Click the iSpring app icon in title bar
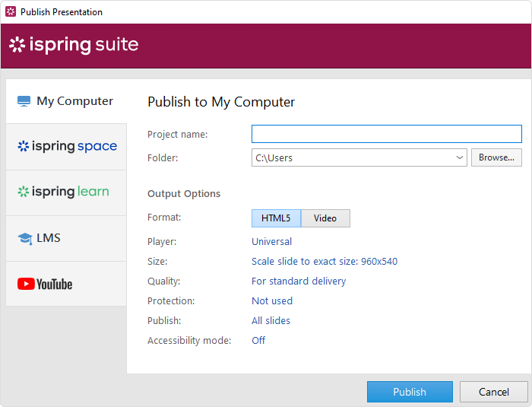The height and width of the screenshot is (407, 532). click(11, 11)
